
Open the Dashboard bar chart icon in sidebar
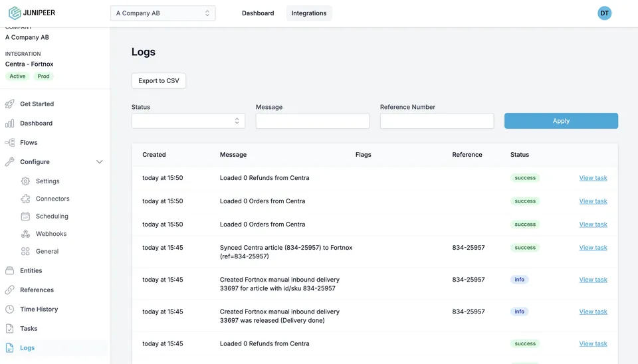coord(10,124)
